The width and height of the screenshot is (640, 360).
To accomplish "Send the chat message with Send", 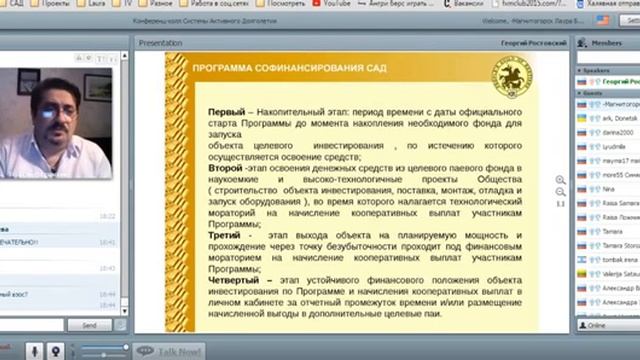I will 89,325.
